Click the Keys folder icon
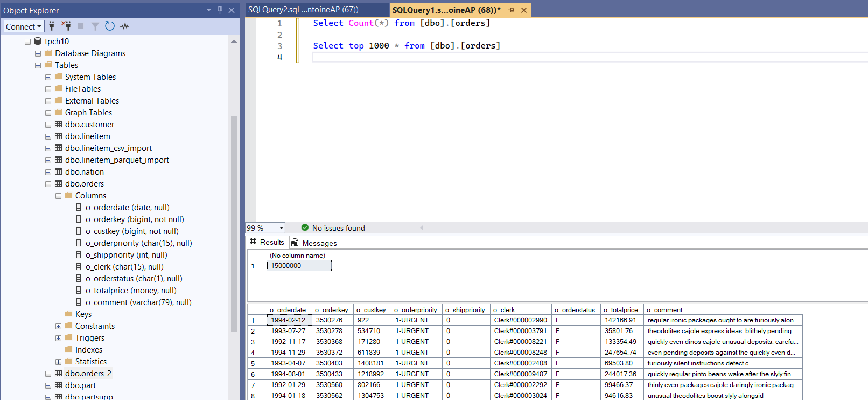This screenshot has height=400, width=868. [69, 314]
